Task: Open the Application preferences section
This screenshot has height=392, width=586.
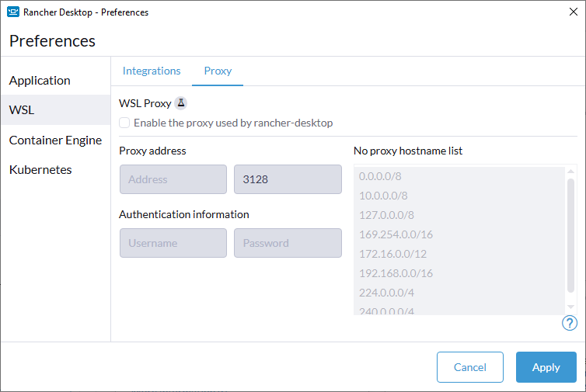Action: [x=40, y=81]
